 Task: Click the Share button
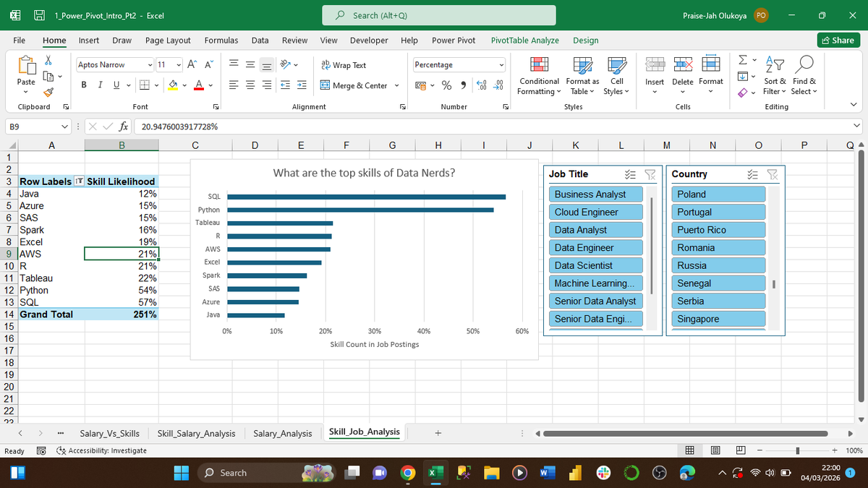(x=837, y=40)
